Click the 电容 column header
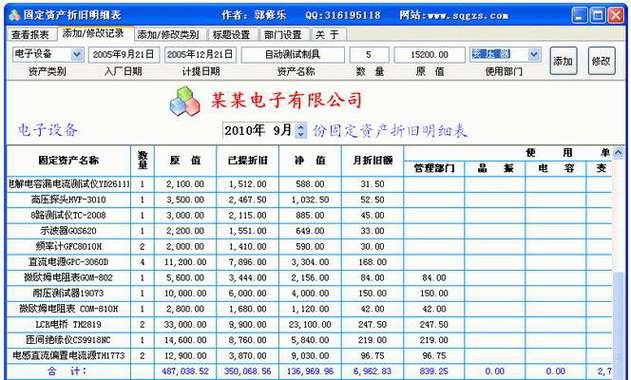The image size is (631, 380). point(556,168)
